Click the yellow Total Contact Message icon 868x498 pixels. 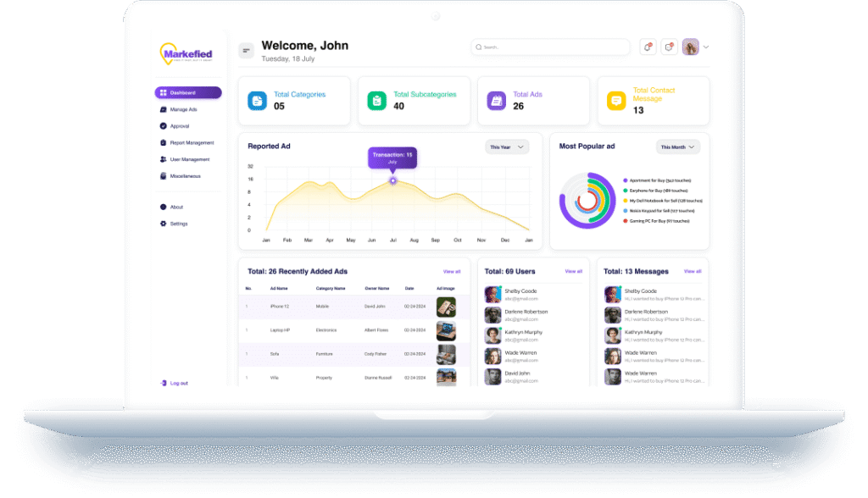pos(616,101)
